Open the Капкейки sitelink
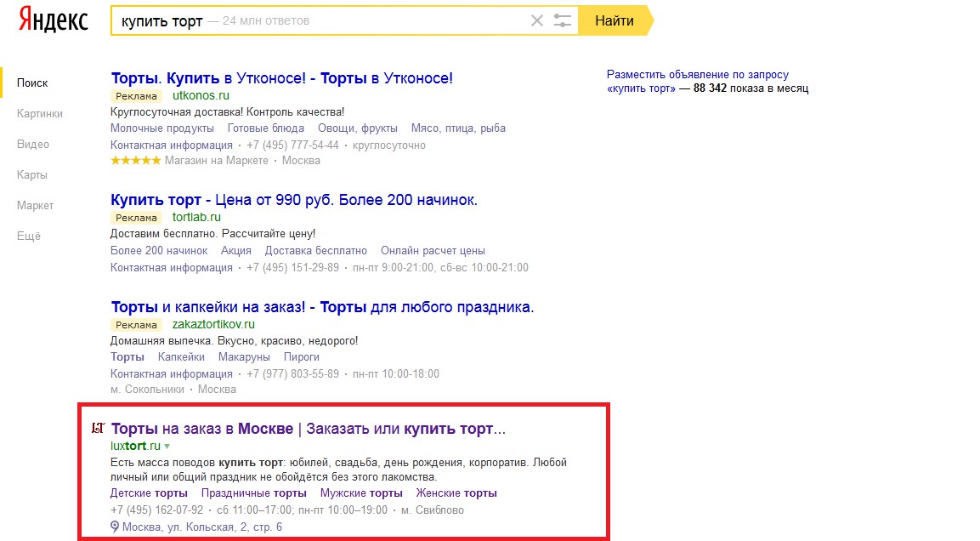 (181, 357)
